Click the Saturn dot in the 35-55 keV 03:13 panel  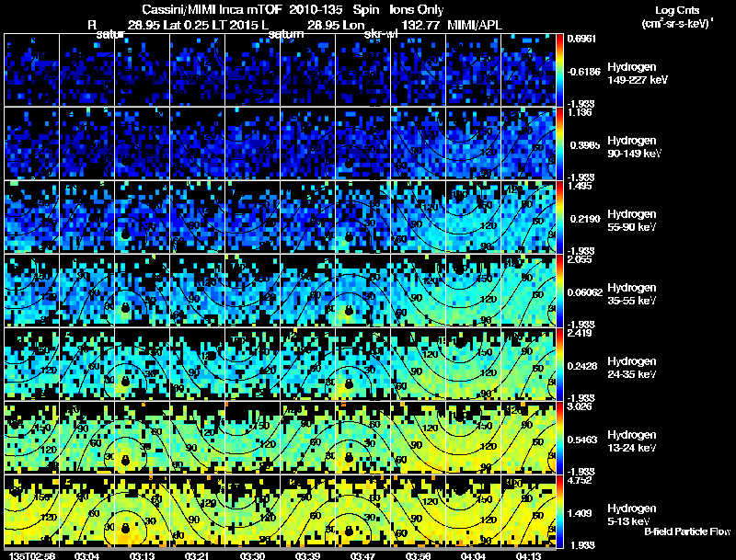pyautogui.click(x=125, y=308)
